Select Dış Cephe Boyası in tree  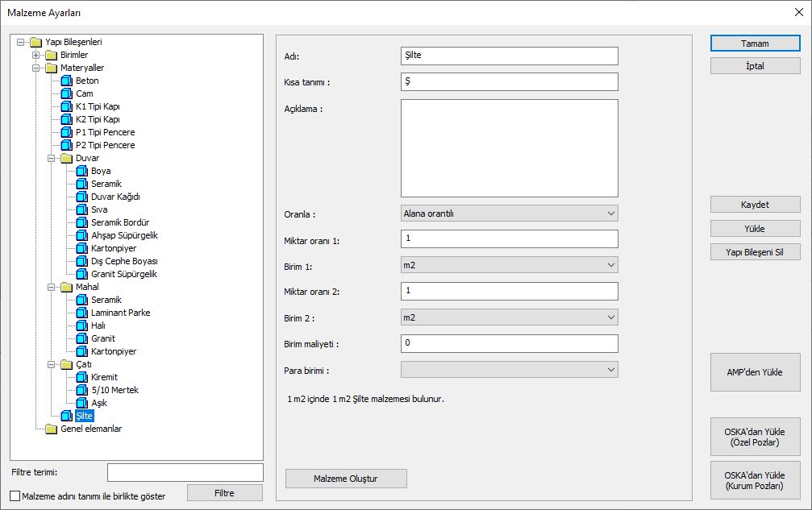coord(123,262)
